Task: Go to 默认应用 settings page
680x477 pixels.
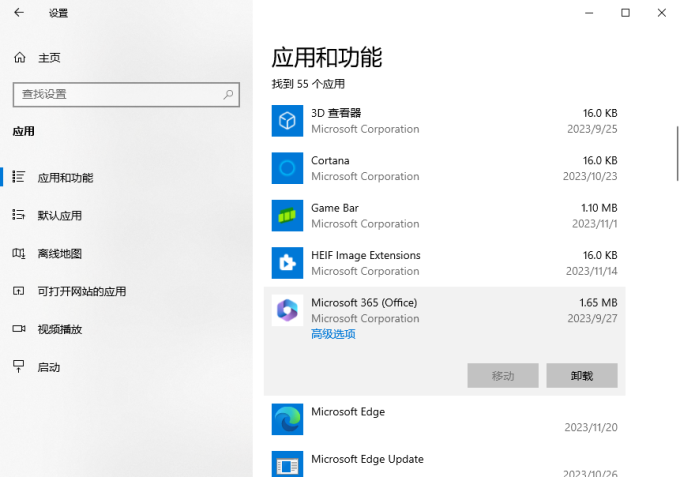Action: click(x=59, y=216)
